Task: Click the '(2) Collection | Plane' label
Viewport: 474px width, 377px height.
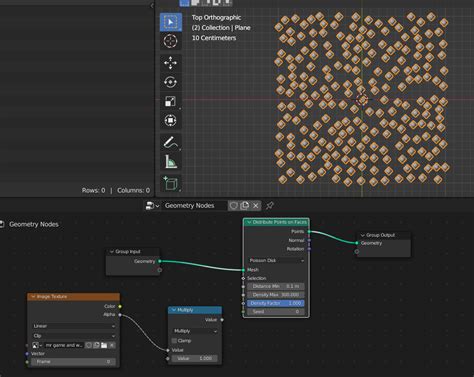Action: click(221, 28)
